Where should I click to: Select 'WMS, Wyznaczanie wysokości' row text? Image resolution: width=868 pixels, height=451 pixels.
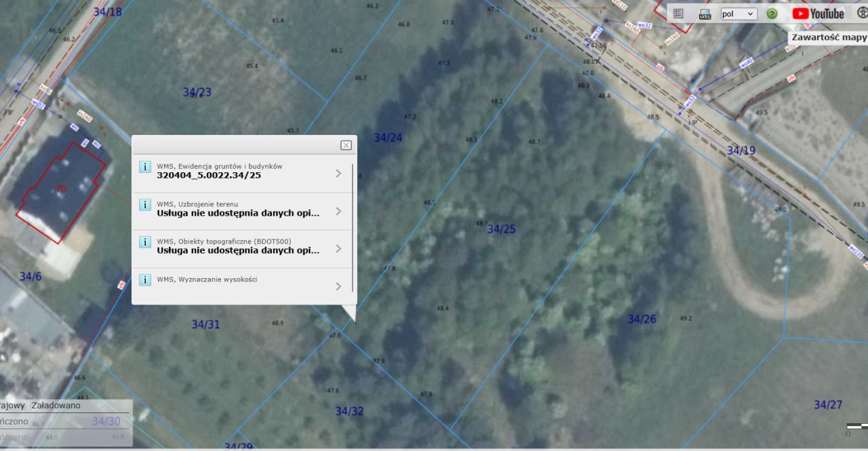tap(207, 279)
